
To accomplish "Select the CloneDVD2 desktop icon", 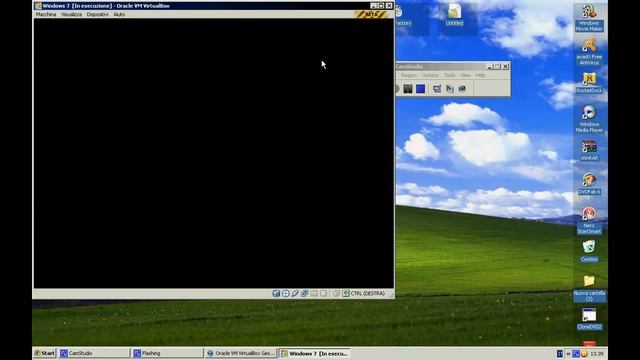I will [x=589, y=319].
